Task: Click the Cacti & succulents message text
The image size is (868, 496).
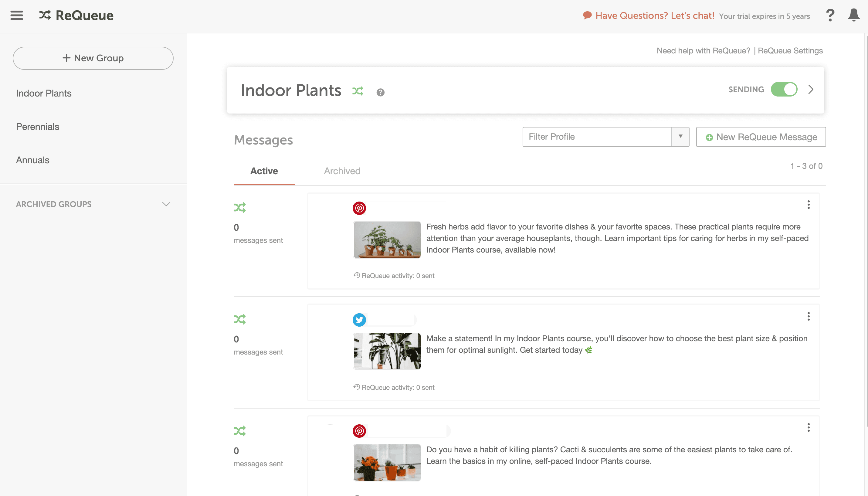Action: point(609,455)
